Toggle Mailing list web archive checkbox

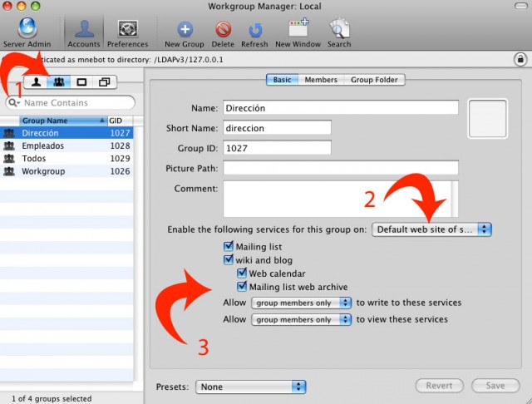242,286
